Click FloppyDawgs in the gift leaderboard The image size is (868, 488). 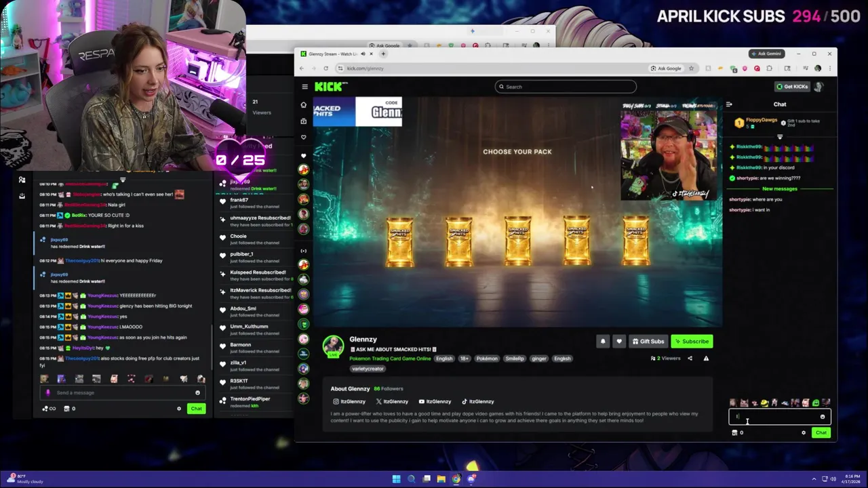tap(762, 120)
